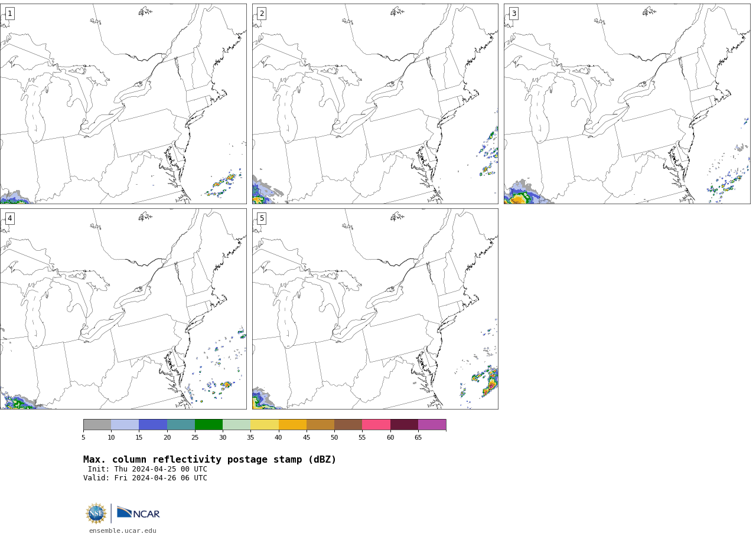Open ensemble member 3 postage stamp map
The height and width of the screenshot is (537, 756).
click(627, 104)
